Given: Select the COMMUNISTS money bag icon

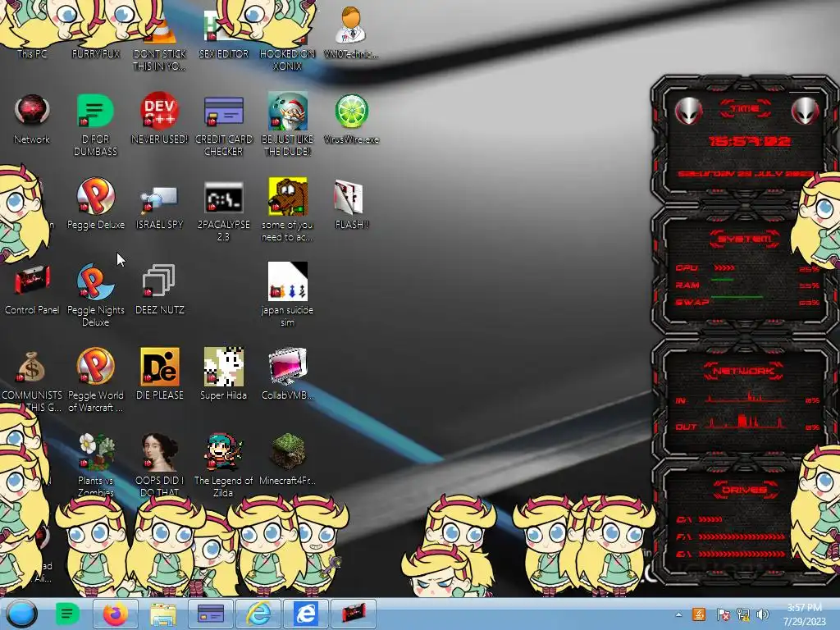Looking at the screenshot, I should (32, 367).
